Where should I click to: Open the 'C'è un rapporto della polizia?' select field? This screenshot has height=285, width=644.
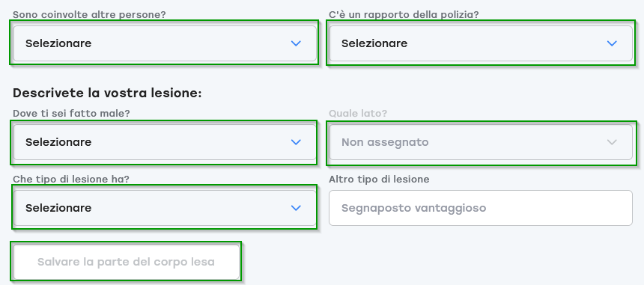[481, 43]
